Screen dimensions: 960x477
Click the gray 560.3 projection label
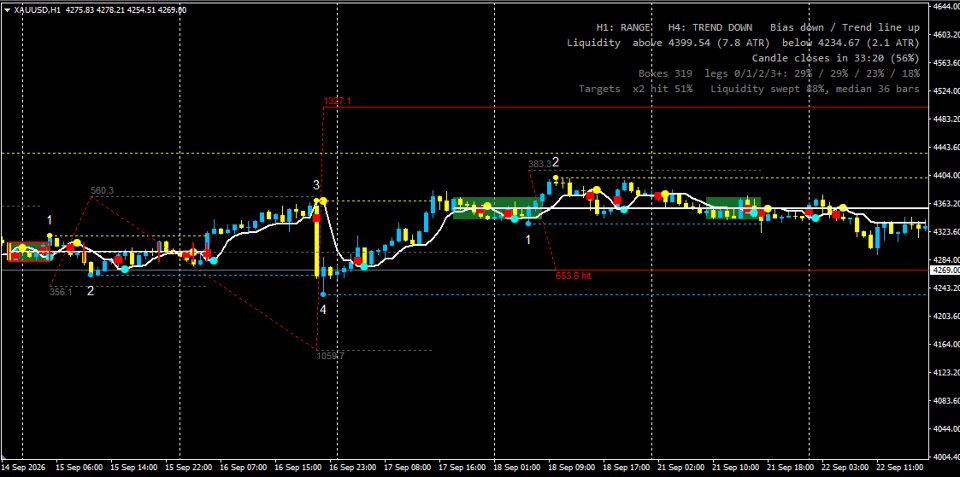point(102,191)
